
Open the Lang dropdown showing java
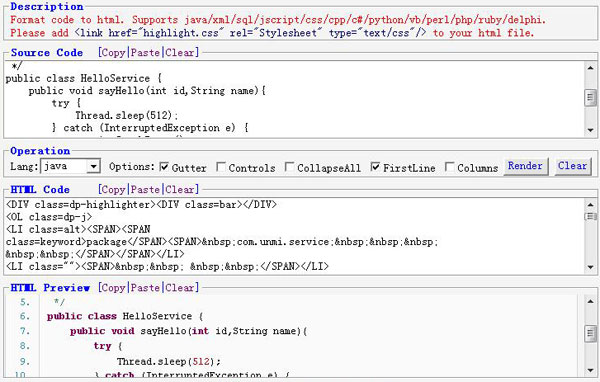[70, 166]
